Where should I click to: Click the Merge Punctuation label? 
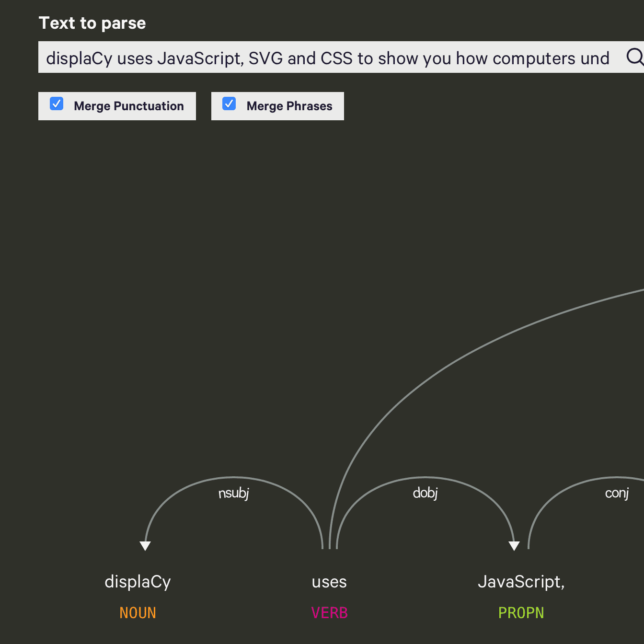pyautogui.click(x=129, y=106)
